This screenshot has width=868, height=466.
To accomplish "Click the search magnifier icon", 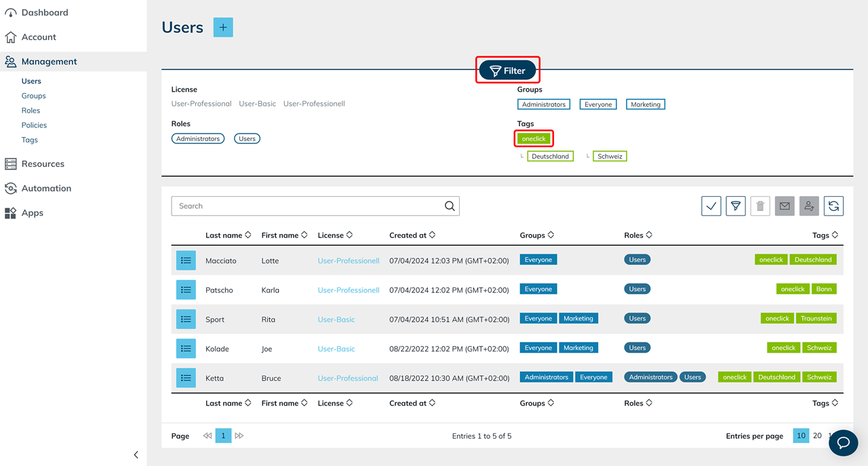I will (x=450, y=206).
